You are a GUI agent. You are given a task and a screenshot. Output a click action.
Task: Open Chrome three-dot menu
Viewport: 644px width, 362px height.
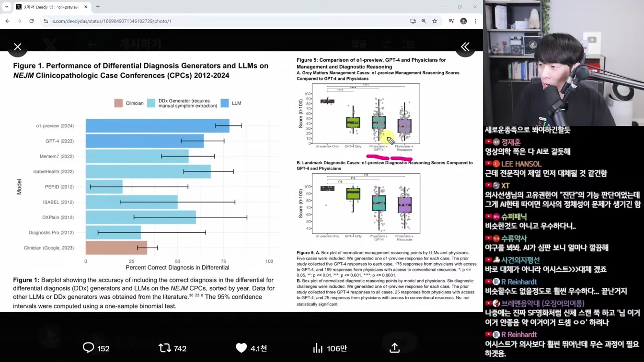[475, 21]
